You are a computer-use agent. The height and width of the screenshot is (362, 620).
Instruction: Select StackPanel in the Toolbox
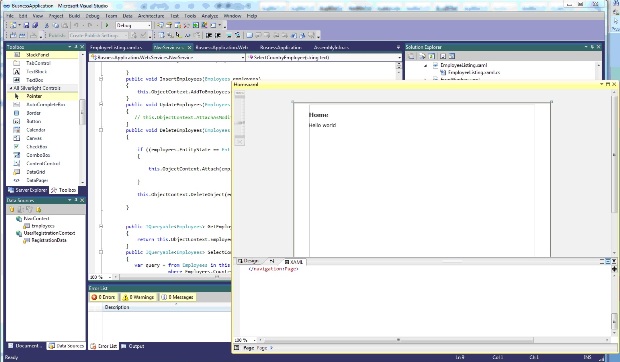(x=42, y=55)
